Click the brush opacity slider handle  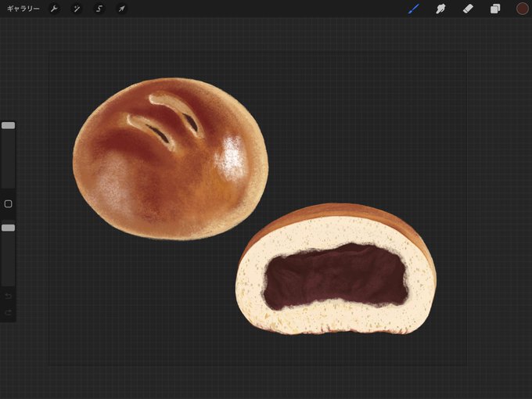[8, 228]
